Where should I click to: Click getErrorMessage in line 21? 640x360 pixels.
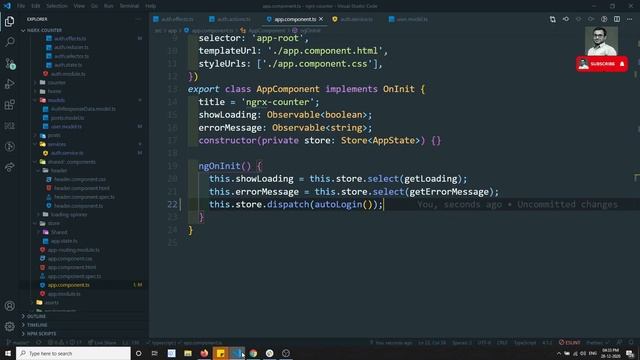(x=449, y=192)
